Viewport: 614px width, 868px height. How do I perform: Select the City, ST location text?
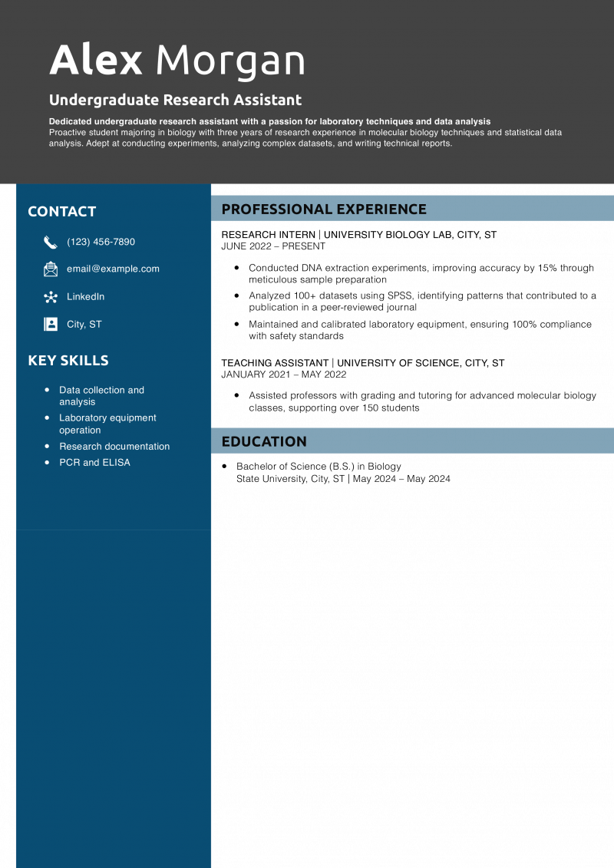point(84,324)
